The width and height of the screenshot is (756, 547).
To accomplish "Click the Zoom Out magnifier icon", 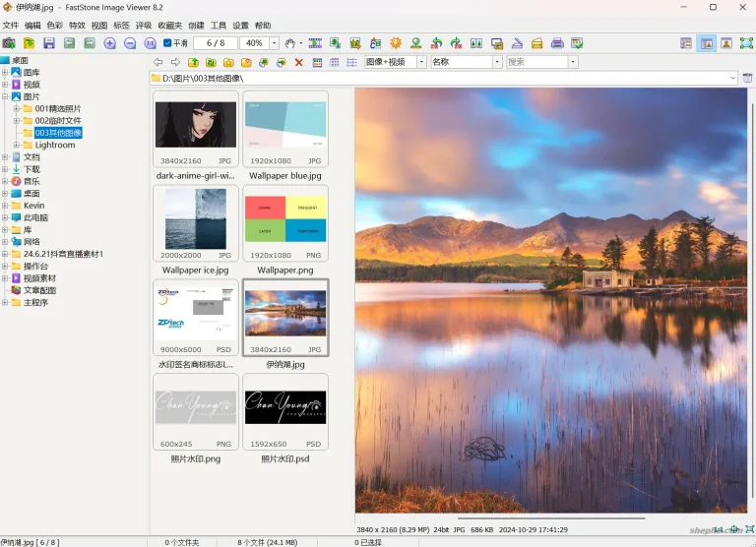I will (x=130, y=43).
